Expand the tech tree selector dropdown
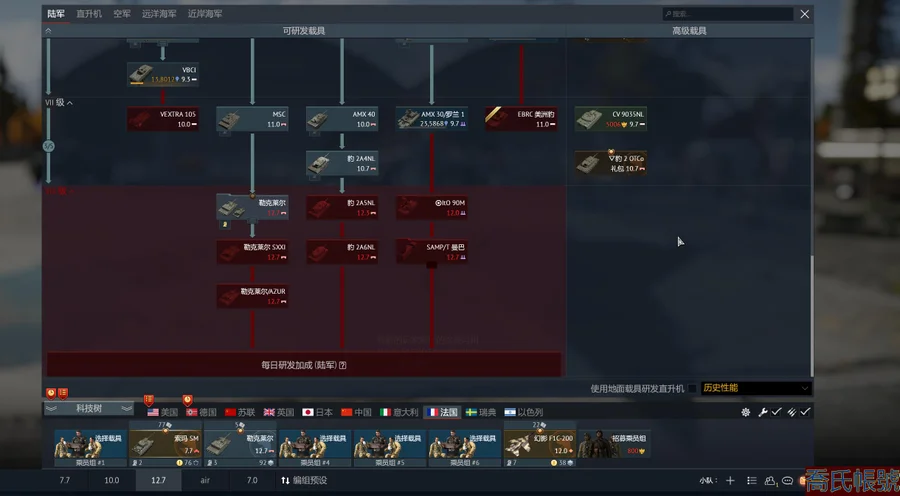The height and width of the screenshot is (496, 900). [x=89, y=409]
